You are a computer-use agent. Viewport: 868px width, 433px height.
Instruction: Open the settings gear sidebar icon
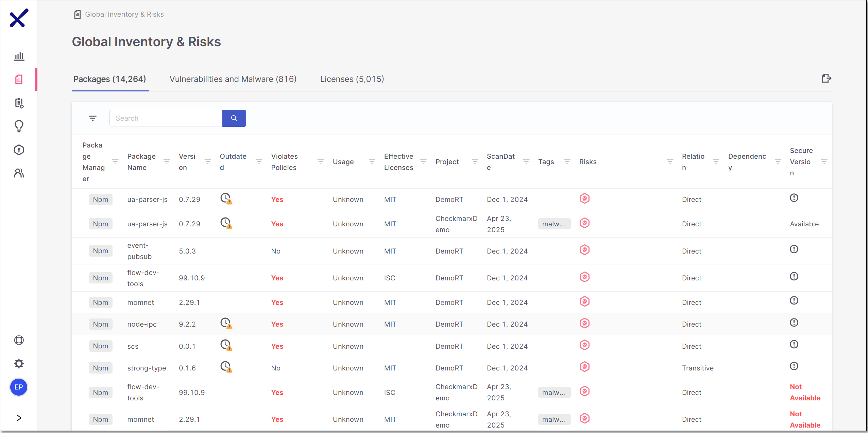tap(19, 364)
